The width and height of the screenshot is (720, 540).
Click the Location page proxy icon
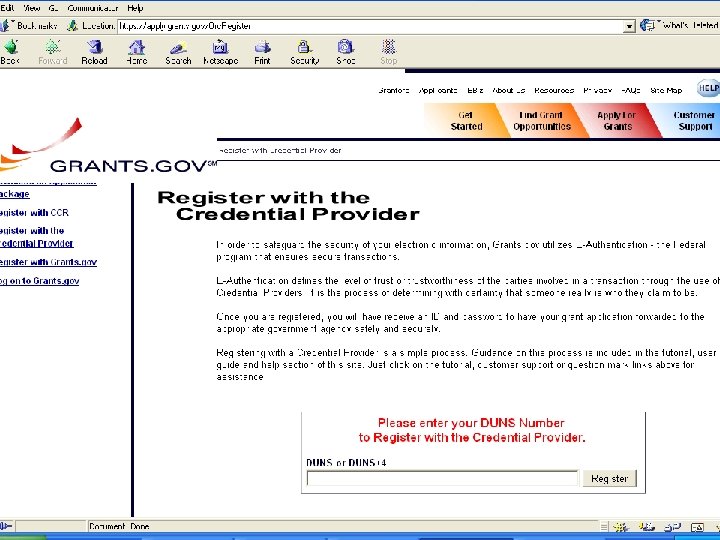pos(72,26)
